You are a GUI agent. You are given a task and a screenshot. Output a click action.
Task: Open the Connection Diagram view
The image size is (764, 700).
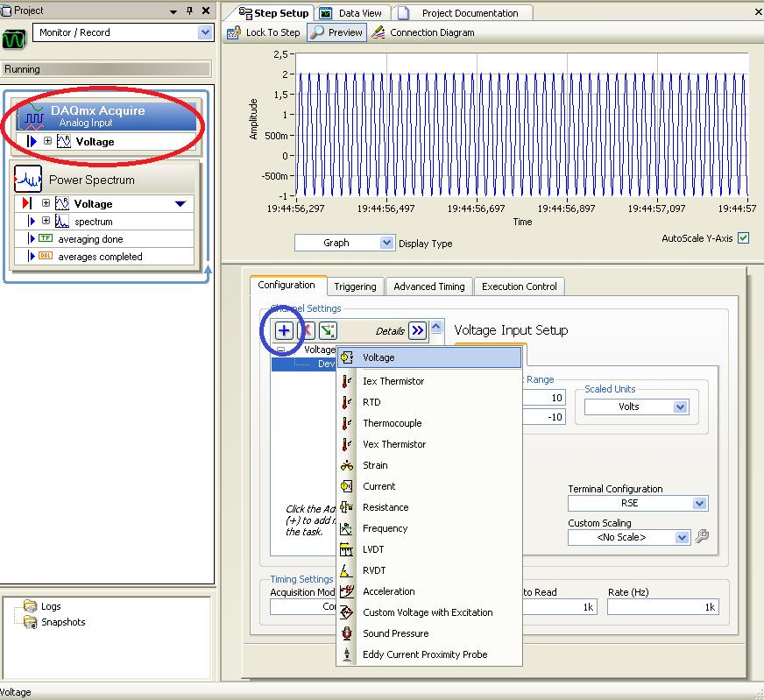pyautogui.click(x=422, y=32)
